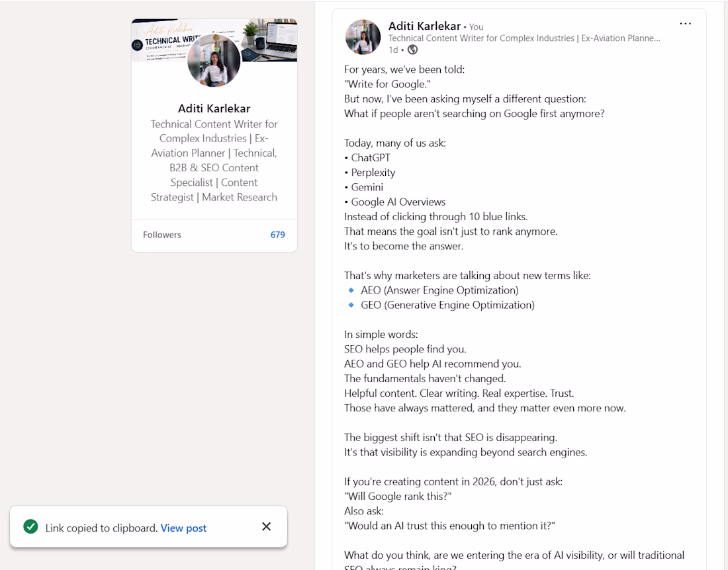
Task: Click the globe visibility icon under post
Action: pos(412,50)
